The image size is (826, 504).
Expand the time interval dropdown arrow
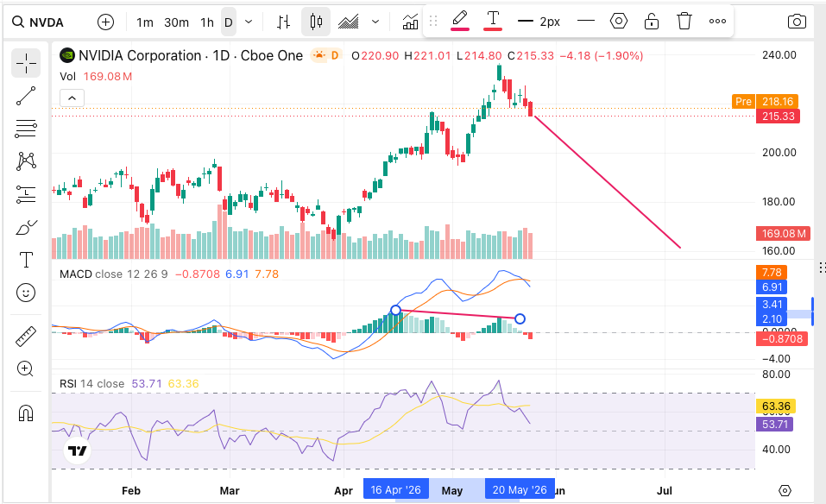click(x=249, y=22)
